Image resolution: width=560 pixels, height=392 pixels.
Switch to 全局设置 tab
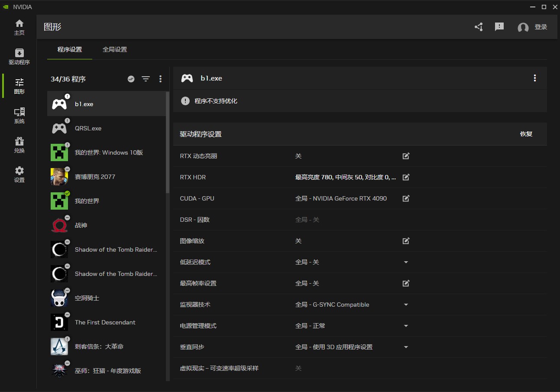(x=115, y=49)
